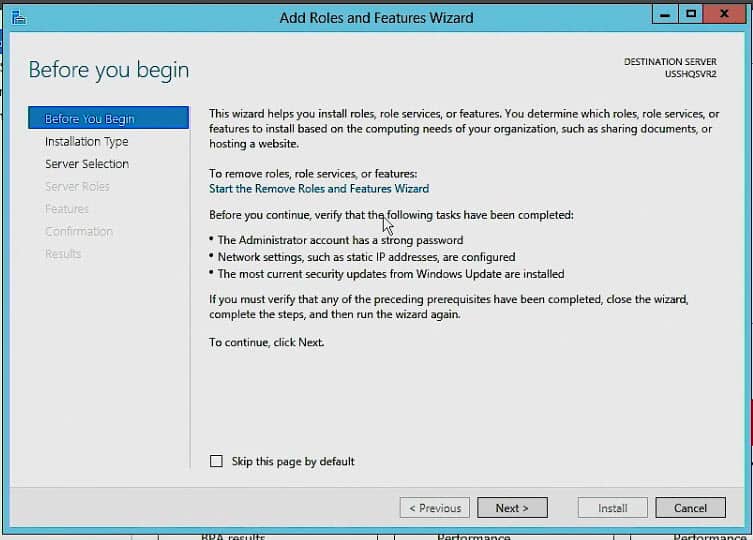Open the Start the Remove Roles and Features Wizard link
This screenshot has height=540, width=753.
(x=319, y=189)
